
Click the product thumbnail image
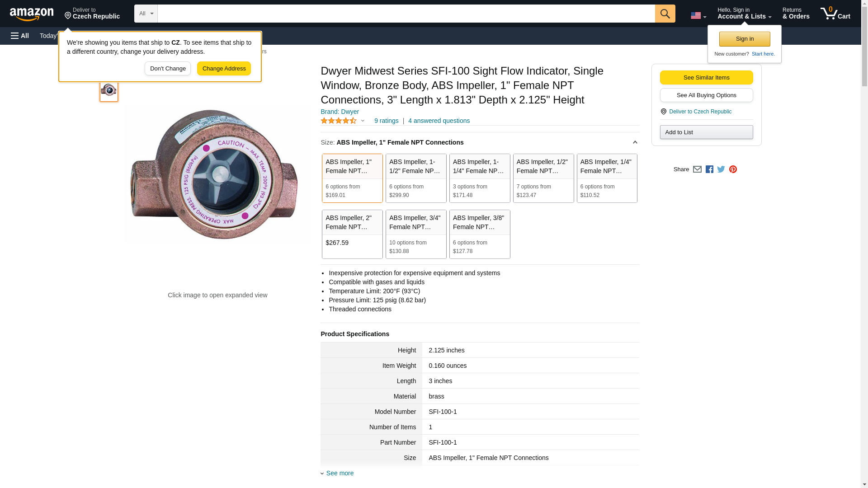click(108, 90)
